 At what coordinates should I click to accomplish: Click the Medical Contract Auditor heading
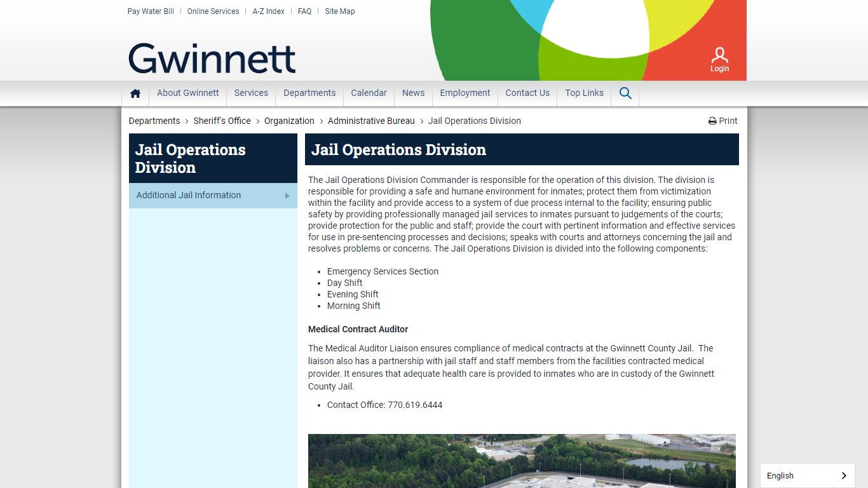pos(358,329)
